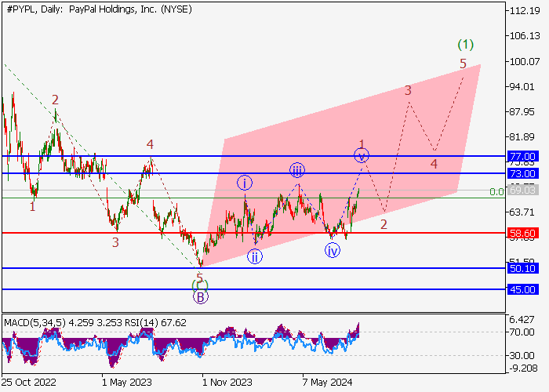Select the 81.89 price axis label

click(522, 137)
